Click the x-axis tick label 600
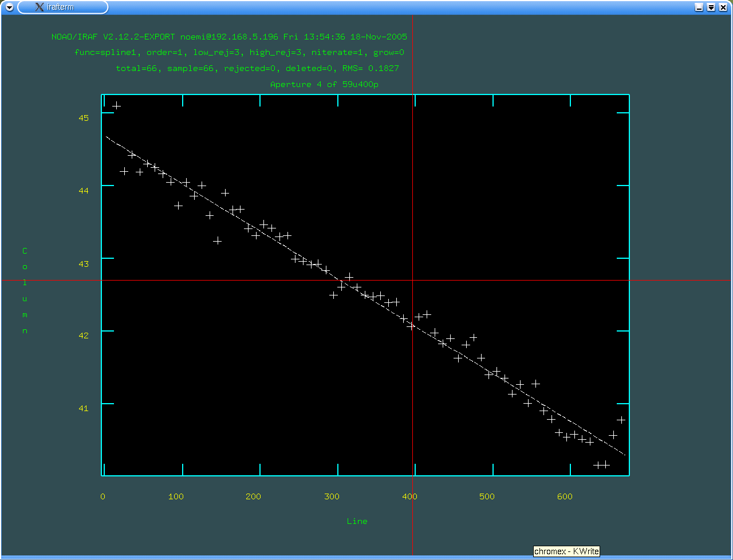The height and width of the screenshot is (560, 733). (x=565, y=497)
